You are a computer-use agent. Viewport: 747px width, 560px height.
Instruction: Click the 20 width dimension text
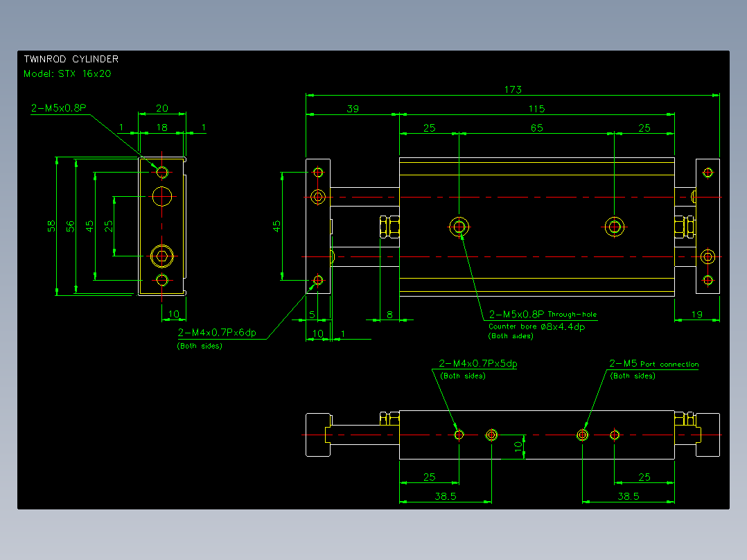162,108
